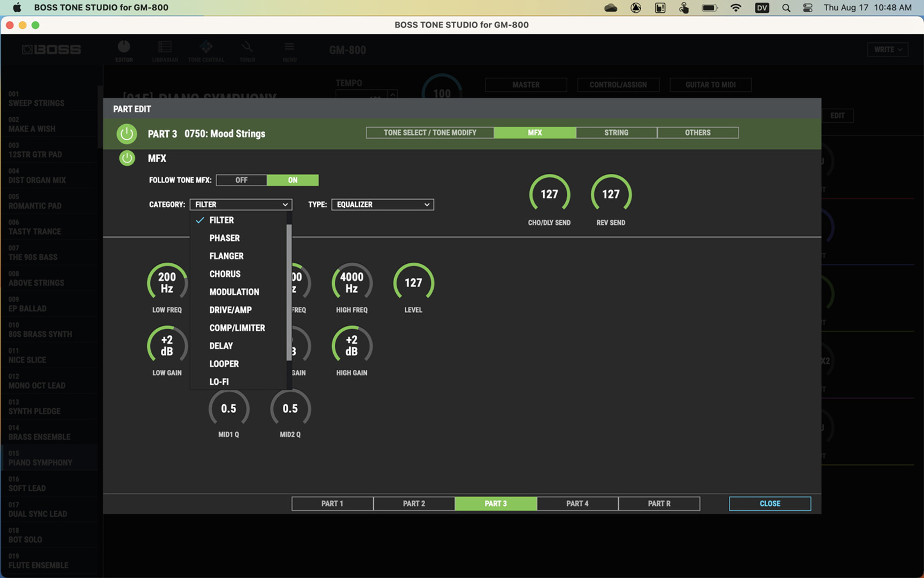The image size is (924, 578).
Task: Click the Wi-Fi status icon
Action: [736, 7]
